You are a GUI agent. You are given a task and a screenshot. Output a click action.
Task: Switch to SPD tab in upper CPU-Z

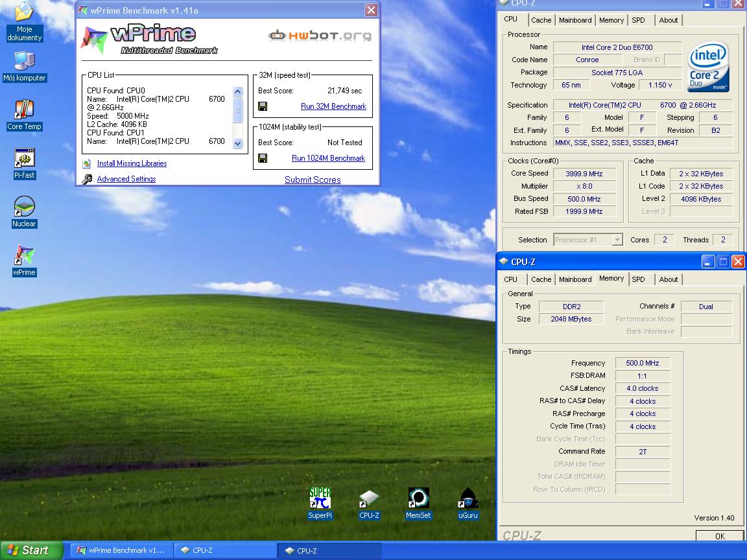click(638, 20)
